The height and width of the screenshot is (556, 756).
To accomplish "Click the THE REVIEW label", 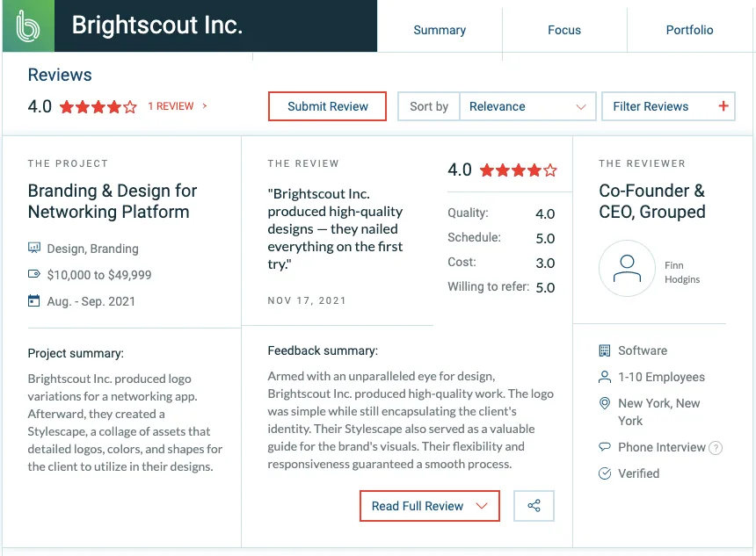I will (303, 163).
